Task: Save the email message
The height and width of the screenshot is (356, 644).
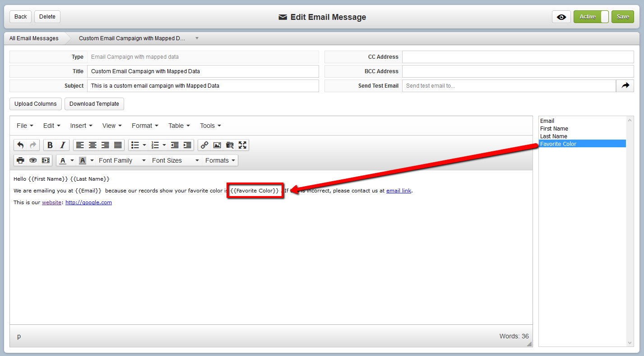Action: click(623, 17)
